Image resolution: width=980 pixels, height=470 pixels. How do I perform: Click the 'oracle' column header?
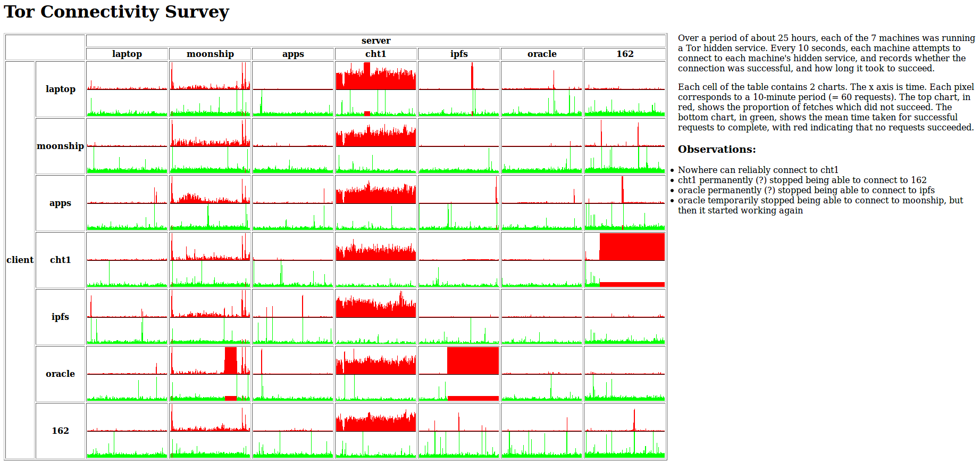[x=542, y=54]
